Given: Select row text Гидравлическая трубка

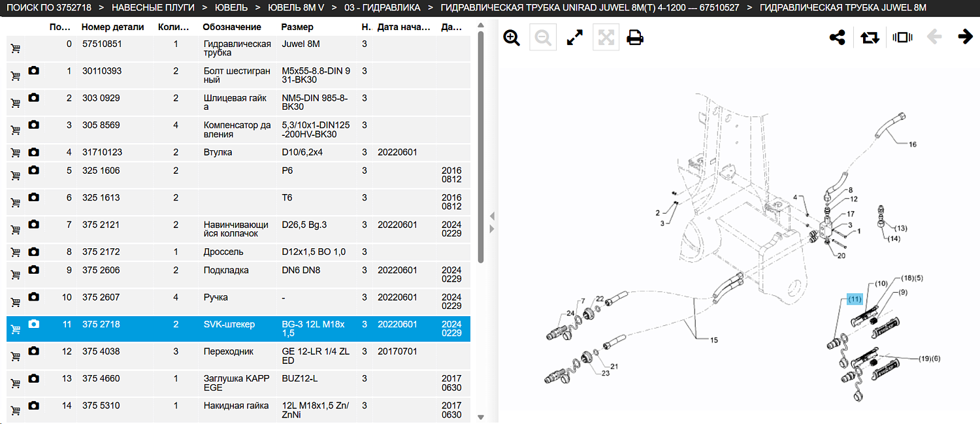Looking at the screenshot, I should click(x=237, y=48).
